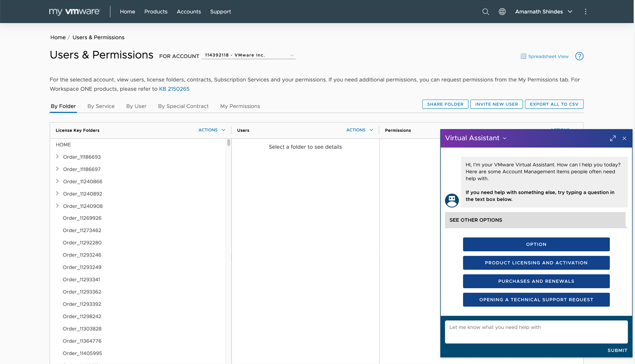Image resolution: width=635 pixels, height=364 pixels.
Task: Click the Spreadsheet View icon
Action: [523, 56]
